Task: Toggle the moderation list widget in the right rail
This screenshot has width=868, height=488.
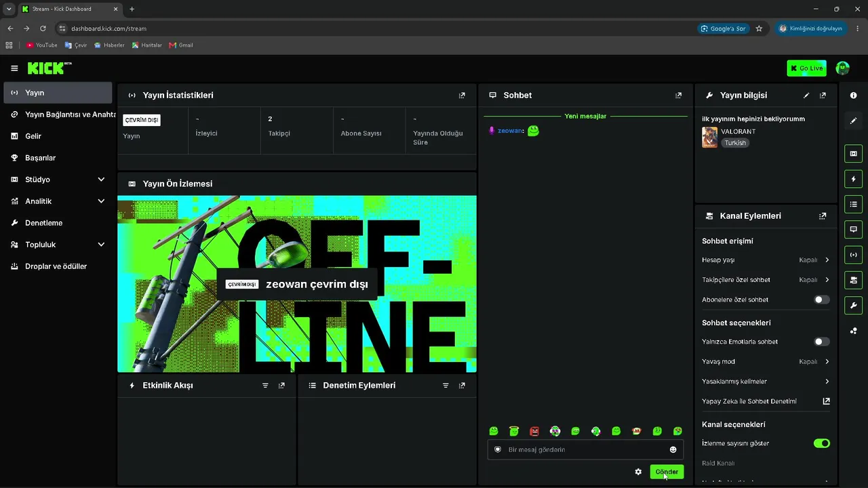Action: [853, 204]
